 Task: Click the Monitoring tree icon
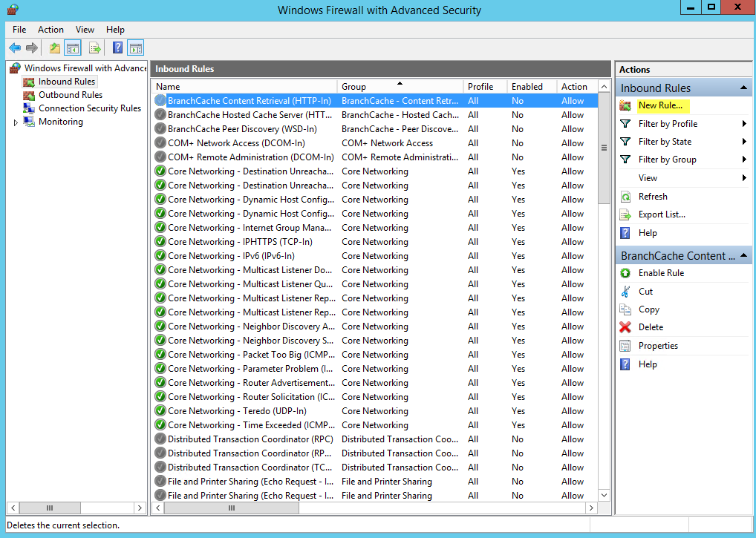coord(30,122)
